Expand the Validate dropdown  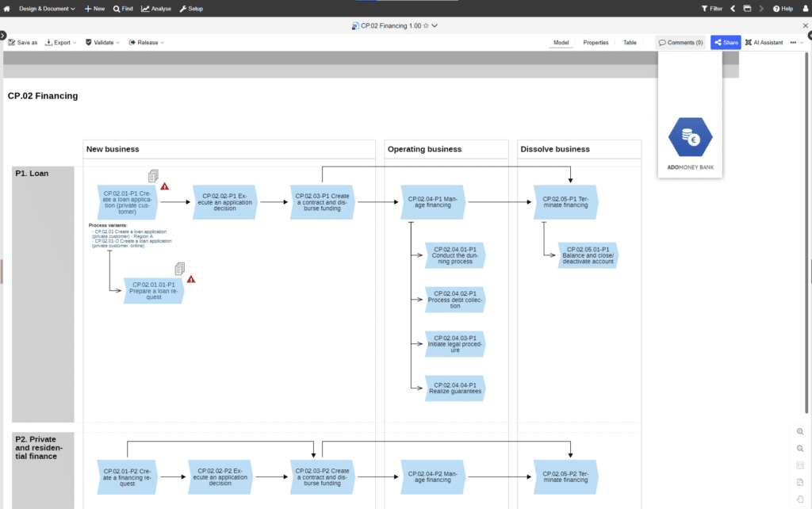(x=102, y=43)
